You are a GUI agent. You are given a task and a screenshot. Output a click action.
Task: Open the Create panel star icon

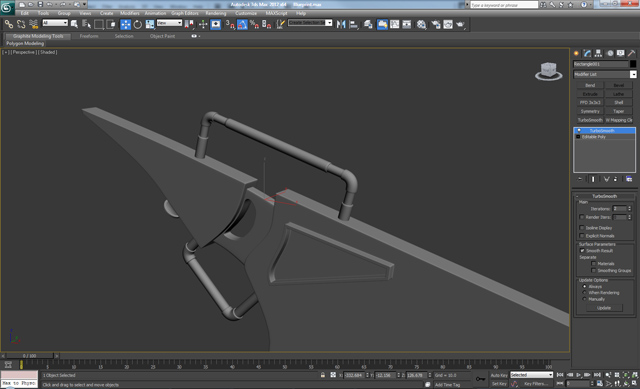pos(576,53)
